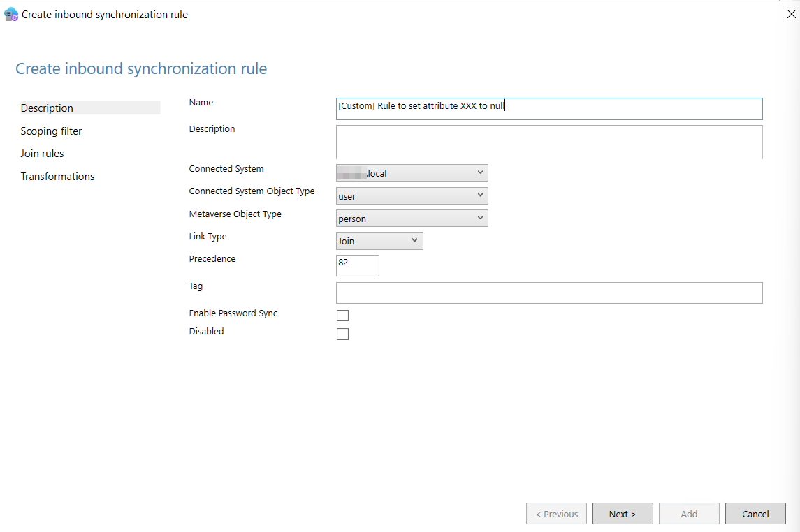The image size is (800, 532).
Task: Tick the Disabled checkbox
Action: 342,334
